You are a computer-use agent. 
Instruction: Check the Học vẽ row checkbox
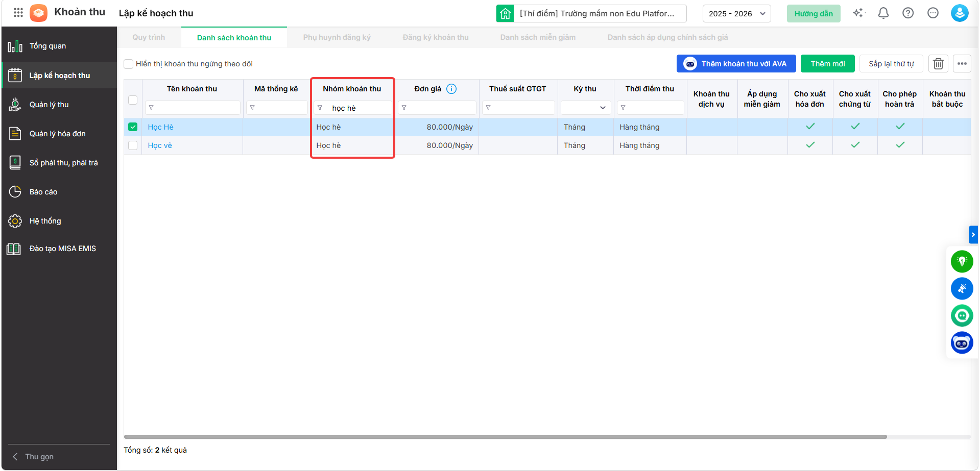pyautogui.click(x=133, y=145)
